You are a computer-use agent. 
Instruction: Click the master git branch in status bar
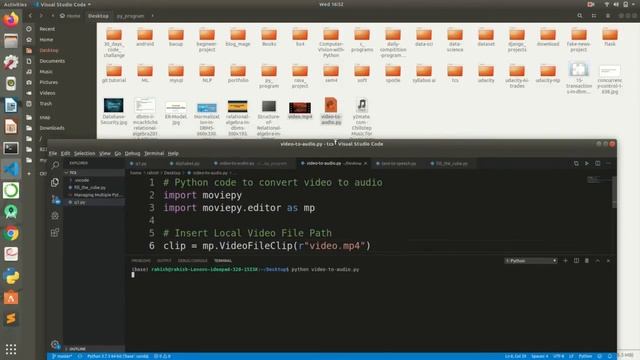(62, 356)
